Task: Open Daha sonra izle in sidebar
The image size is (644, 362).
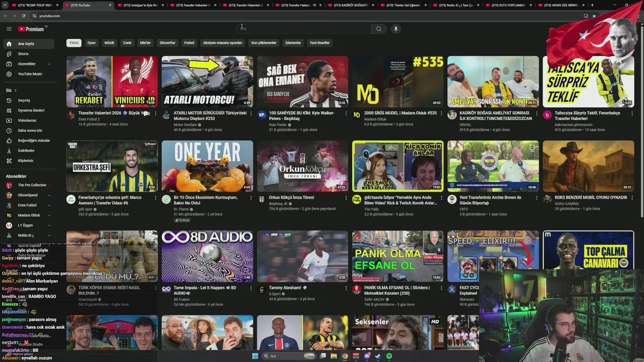Action: click(30, 130)
